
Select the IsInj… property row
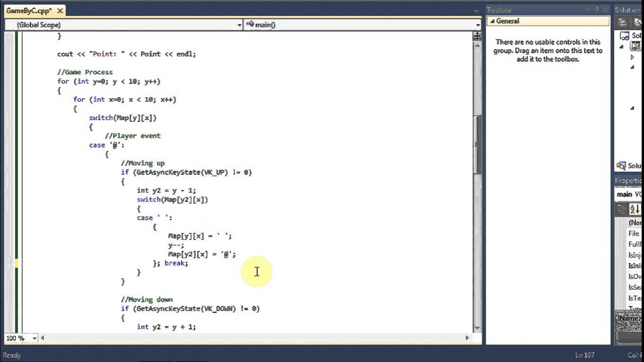[634, 255]
